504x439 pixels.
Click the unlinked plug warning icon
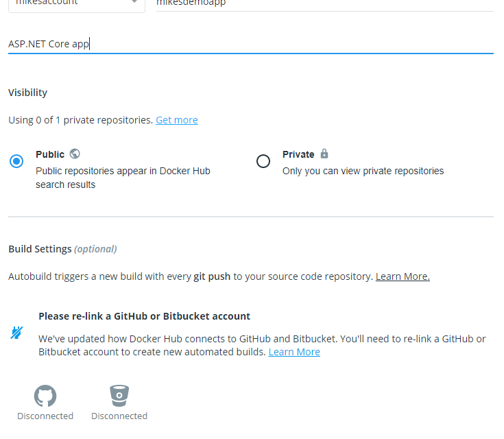pyautogui.click(x=16, y=333)
